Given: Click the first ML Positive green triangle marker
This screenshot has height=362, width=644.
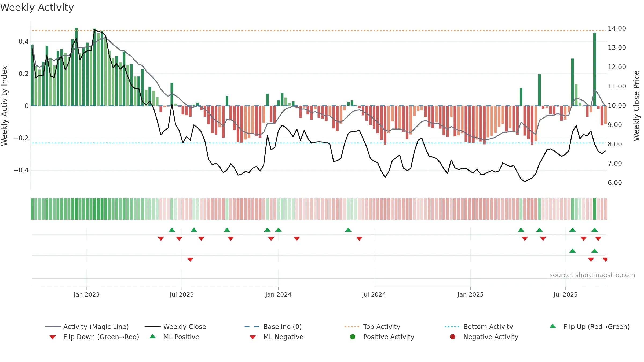Looking at the screenshot, I should coord(572,251).
